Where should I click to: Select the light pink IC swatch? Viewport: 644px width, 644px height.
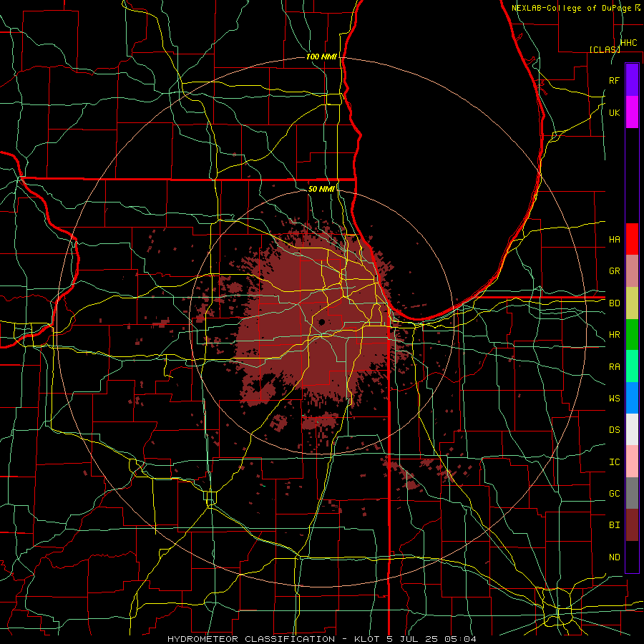(632, 462)
